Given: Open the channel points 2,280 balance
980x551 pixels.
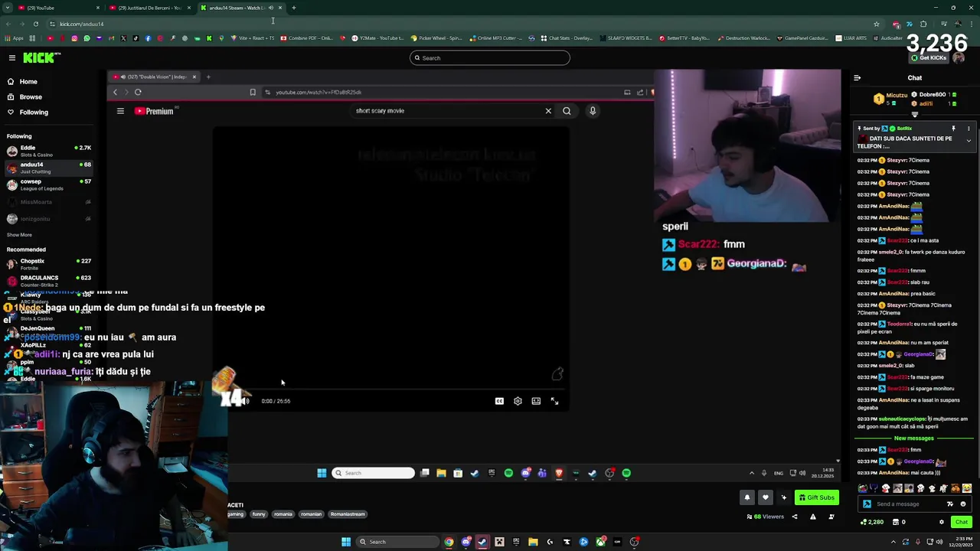Looking at the screenshot, I should click(x=872, y=522).
